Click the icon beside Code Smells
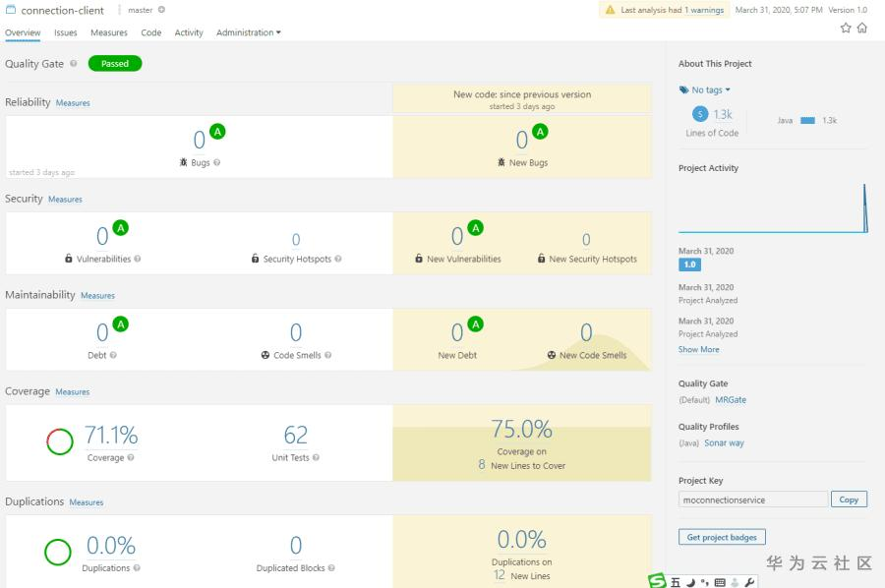 [265, 355]
